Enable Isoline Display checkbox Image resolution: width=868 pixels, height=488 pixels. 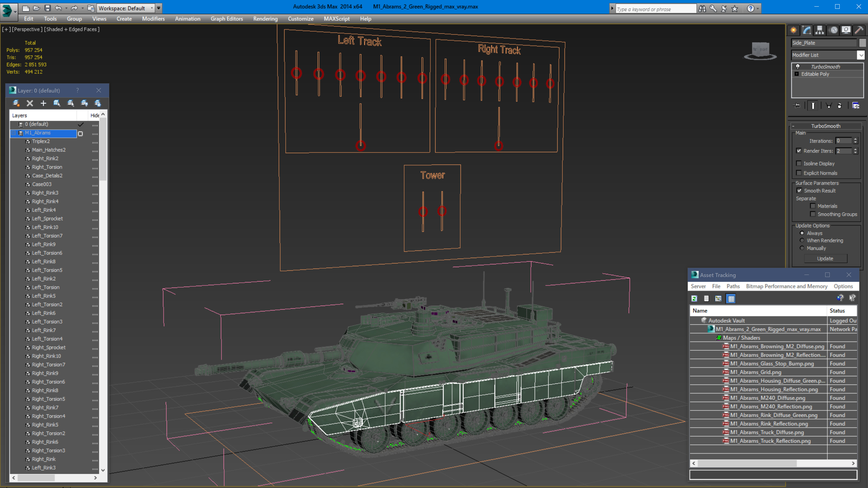coord(799,163)
